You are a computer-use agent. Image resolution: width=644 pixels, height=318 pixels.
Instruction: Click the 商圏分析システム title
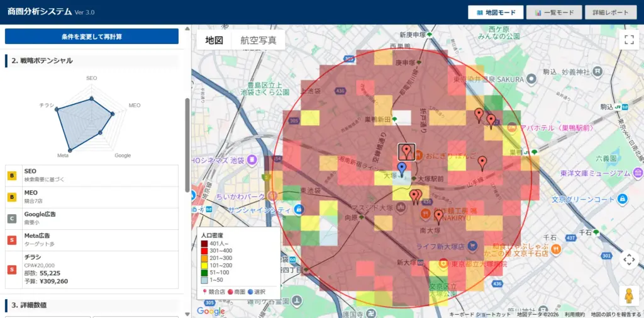(40, 11)
